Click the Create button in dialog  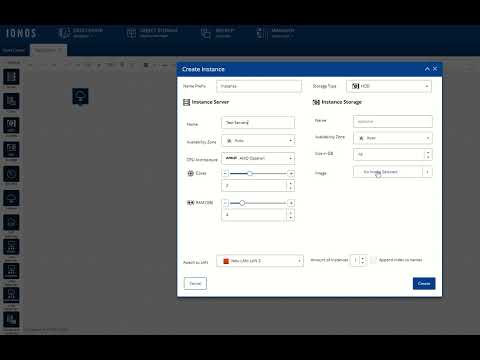424,283
